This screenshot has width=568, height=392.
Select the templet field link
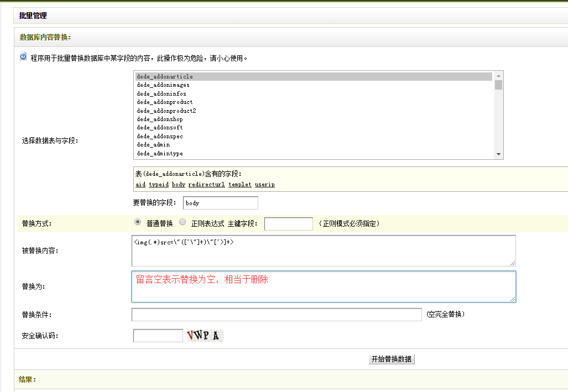[239, 185]
